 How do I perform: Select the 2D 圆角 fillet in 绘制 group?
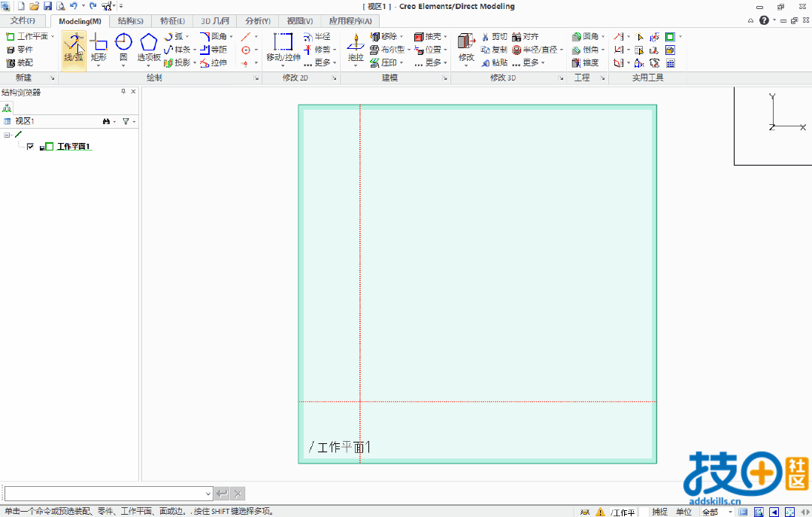pos(214,36)
